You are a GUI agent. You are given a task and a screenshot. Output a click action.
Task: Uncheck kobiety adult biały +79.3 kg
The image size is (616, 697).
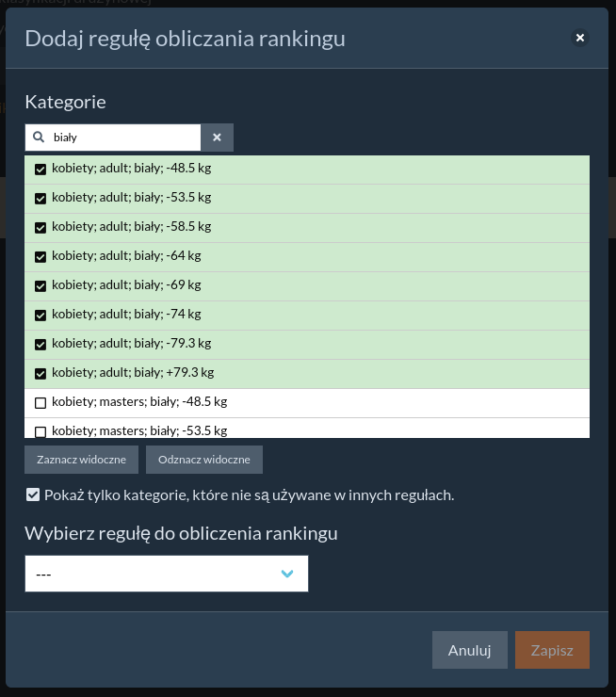tap(41, 374)
